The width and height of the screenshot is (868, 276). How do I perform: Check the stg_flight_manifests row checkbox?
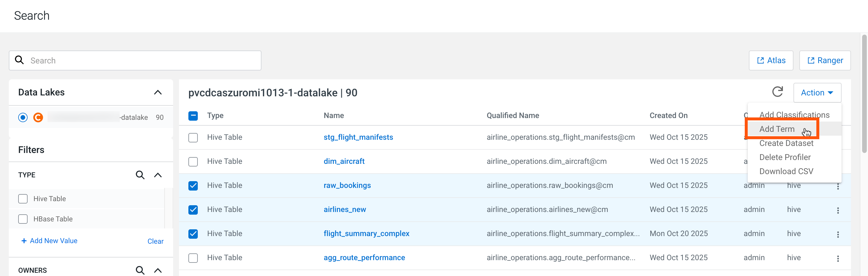pyautogui.click(x=193, y=137)
